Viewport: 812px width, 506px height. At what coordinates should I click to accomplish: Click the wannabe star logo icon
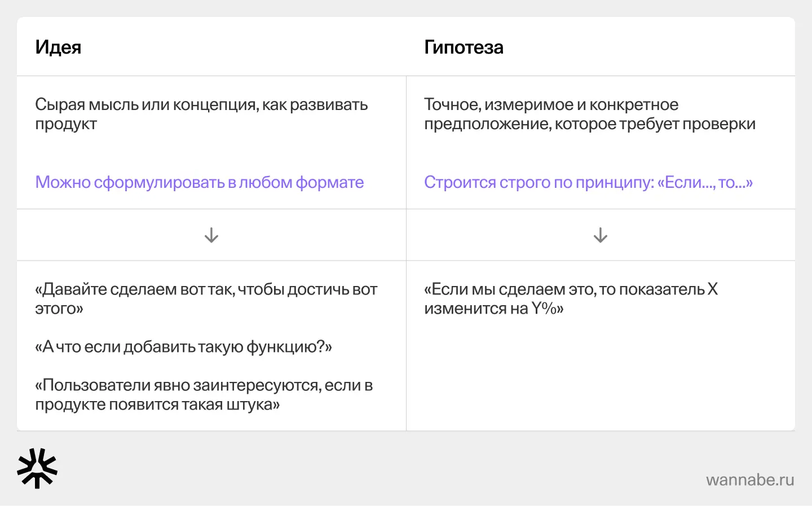(37, 468)
